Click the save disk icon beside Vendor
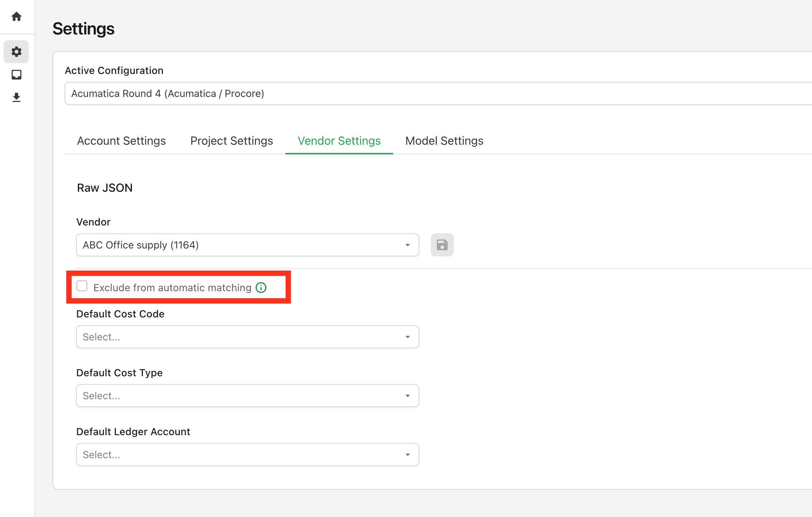 [442, 245]
